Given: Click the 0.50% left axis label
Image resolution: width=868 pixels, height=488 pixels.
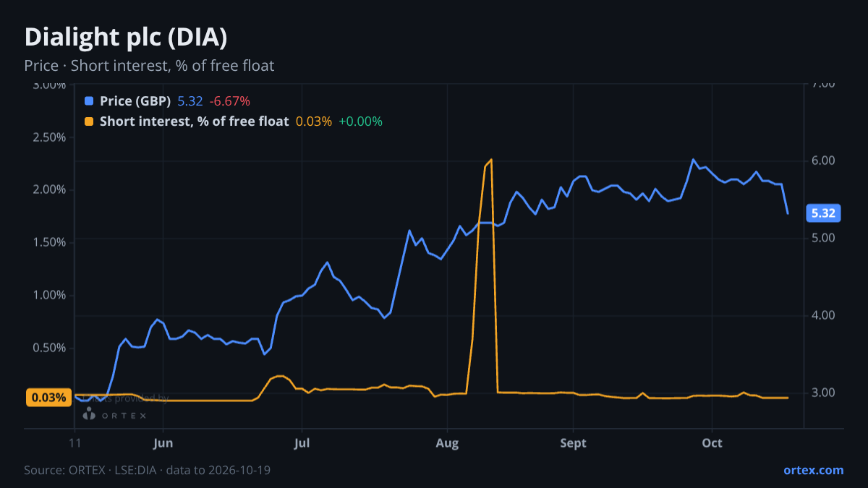Looking at the screenshot, I should click(x=49, y=348).
